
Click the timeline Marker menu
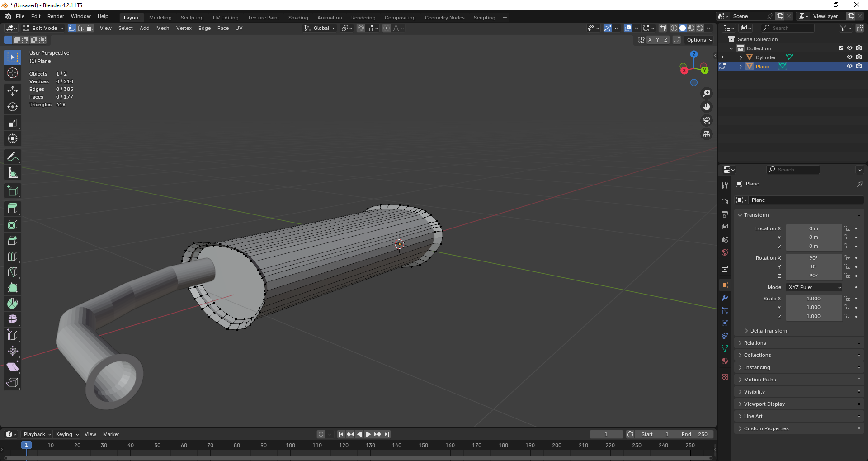(111, 434)
